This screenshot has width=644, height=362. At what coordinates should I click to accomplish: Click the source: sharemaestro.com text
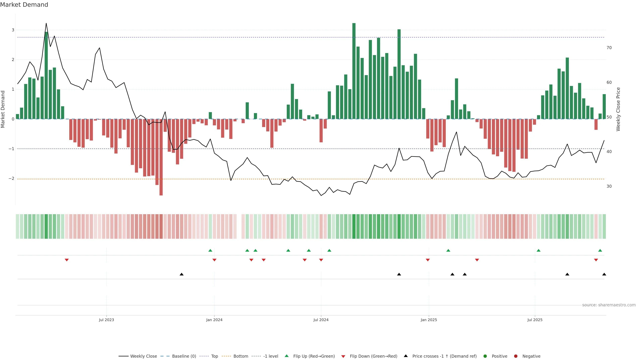(x=609, y=305)
